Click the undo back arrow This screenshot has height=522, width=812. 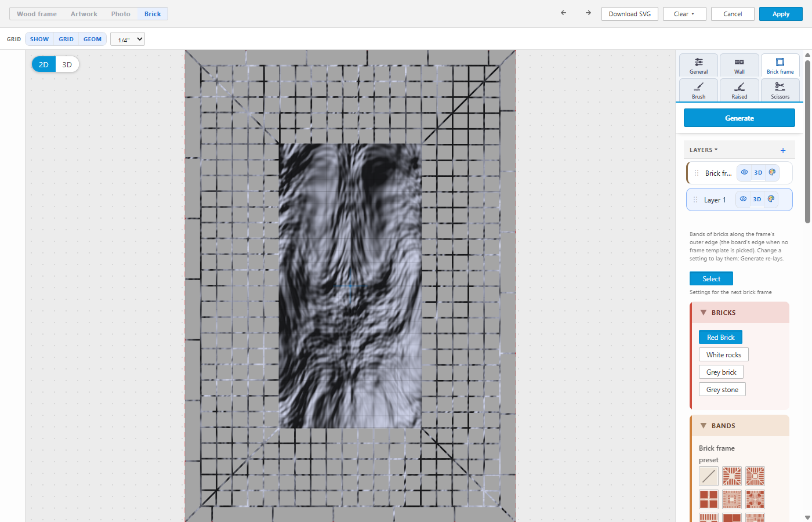pos(563,13)
